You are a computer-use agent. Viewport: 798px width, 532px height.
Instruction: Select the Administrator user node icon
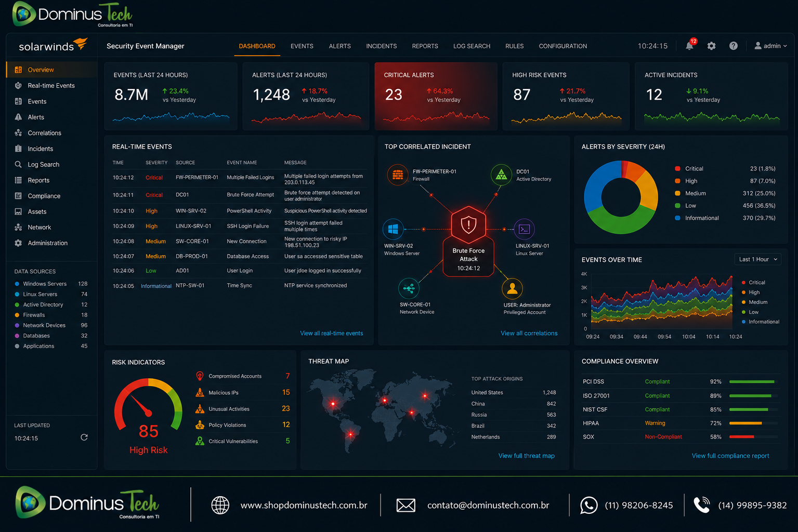(x=512, y=288)
